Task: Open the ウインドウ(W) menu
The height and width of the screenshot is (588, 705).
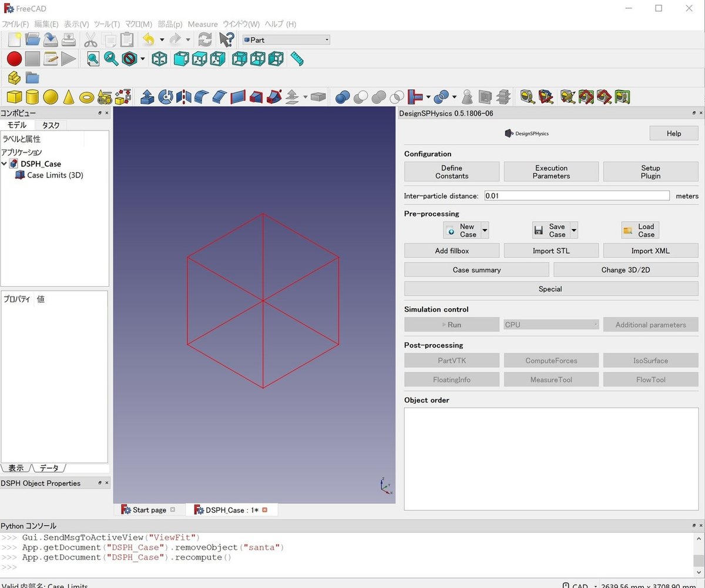Action: tap(241, 24)
